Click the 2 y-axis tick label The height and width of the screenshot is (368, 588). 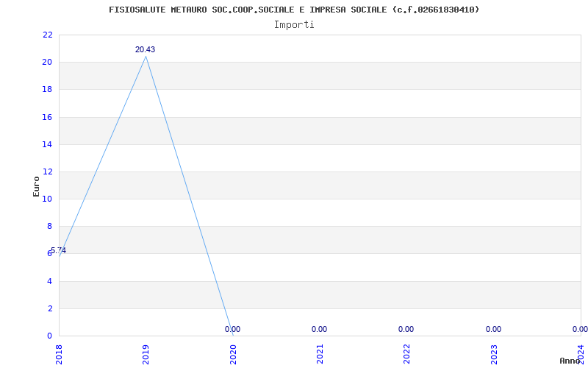tap(49, 308)
